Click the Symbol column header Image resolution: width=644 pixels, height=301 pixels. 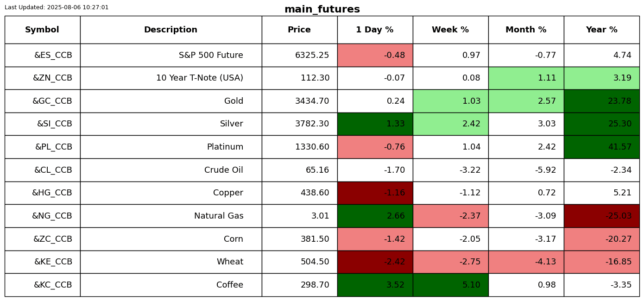[42, 30]
